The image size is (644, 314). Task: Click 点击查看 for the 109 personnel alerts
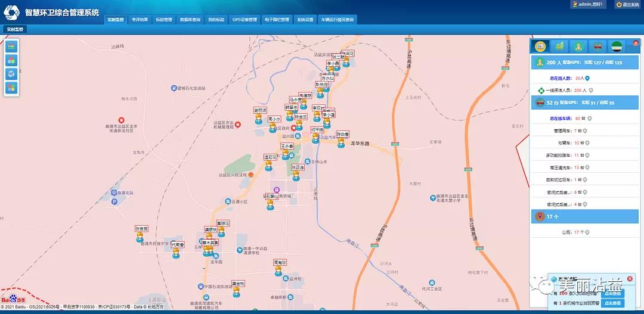pos(612,294)
